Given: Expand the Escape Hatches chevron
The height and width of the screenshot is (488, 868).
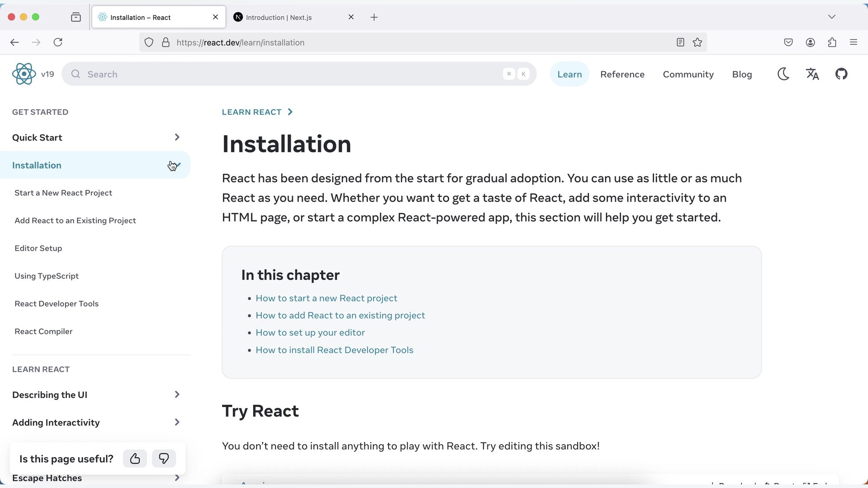Looking at the screenshot, I should [x=177, y=478].
